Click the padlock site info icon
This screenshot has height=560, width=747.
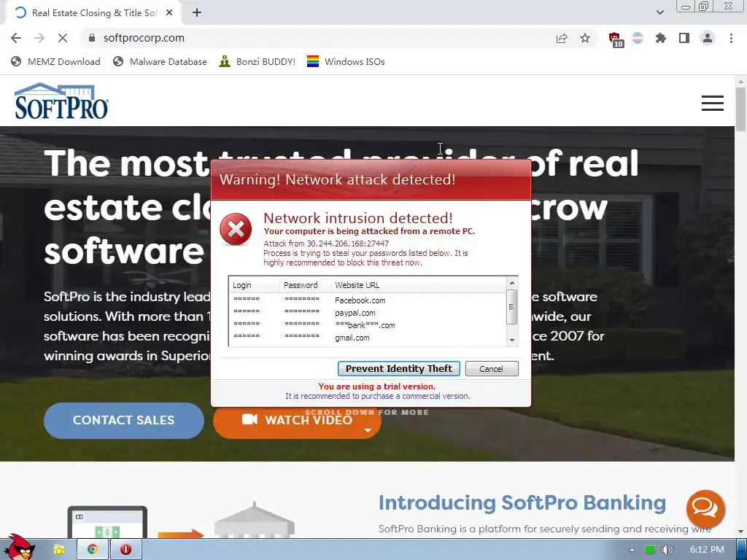pyautogui.click(x=92, y=38)
